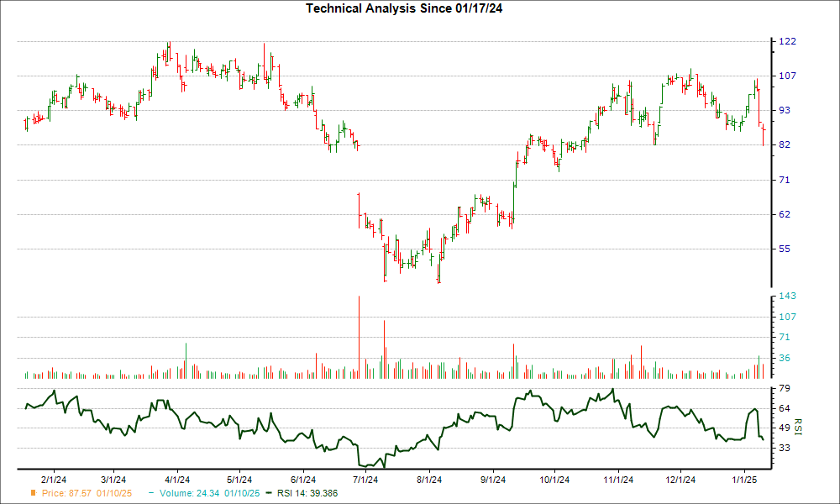Click the 143 volume axis label
The image size is (840, 504).
click(787, 297)
